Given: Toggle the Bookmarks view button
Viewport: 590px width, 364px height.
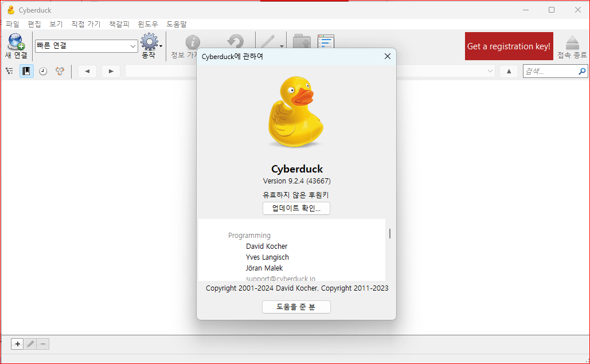Looking at the screenshot, I should click(26, 71).
